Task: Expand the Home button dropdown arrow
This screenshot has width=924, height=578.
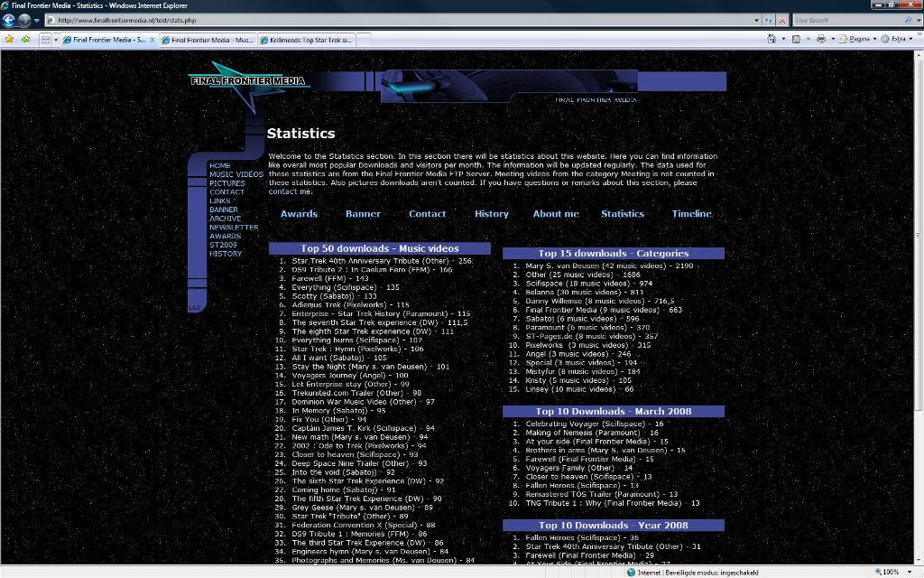Action: click(x=783, y=39)
